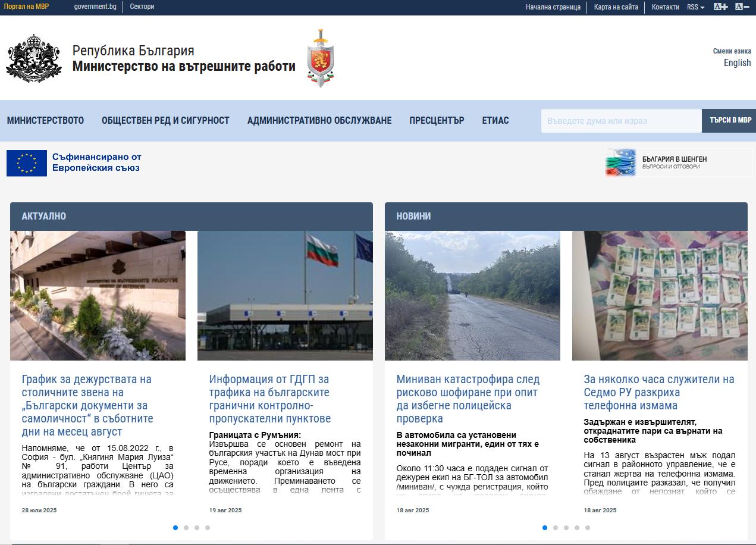
Task: Open article about Седмо РУ телефонна измама
Action: pos(659,392)
